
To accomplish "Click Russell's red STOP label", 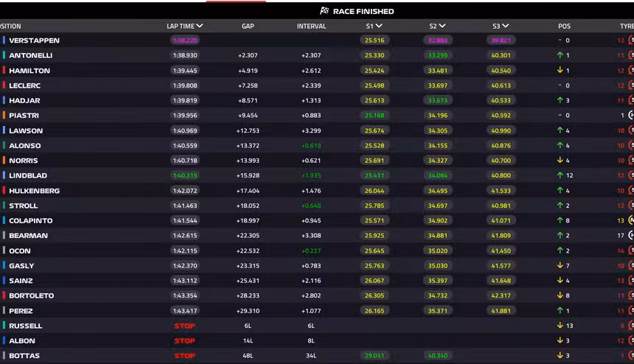I will [184, 326].
